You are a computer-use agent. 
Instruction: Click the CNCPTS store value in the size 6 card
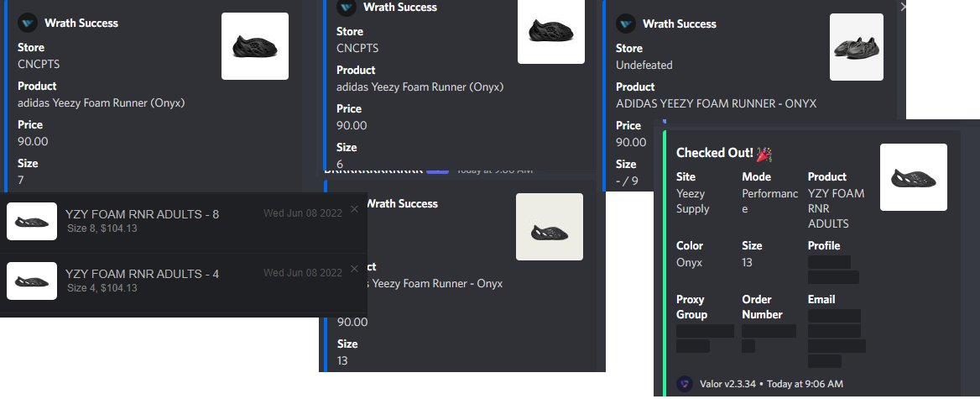pos(357,48)
